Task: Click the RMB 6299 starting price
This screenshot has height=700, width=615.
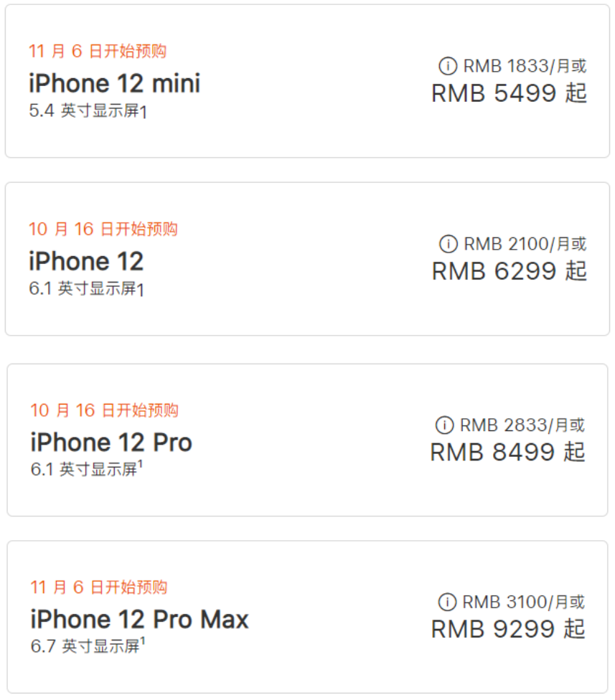Action: (x=509, y=271)
